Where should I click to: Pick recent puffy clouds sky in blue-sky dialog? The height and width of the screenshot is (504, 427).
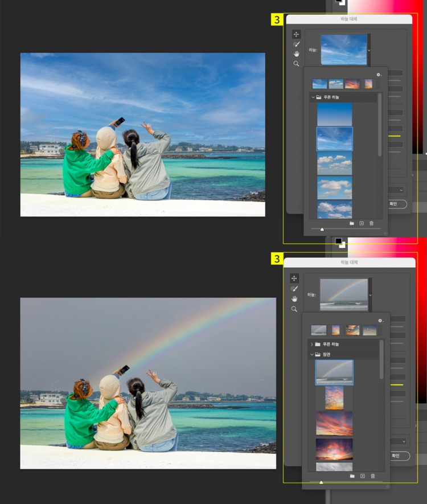pos(336,84)
